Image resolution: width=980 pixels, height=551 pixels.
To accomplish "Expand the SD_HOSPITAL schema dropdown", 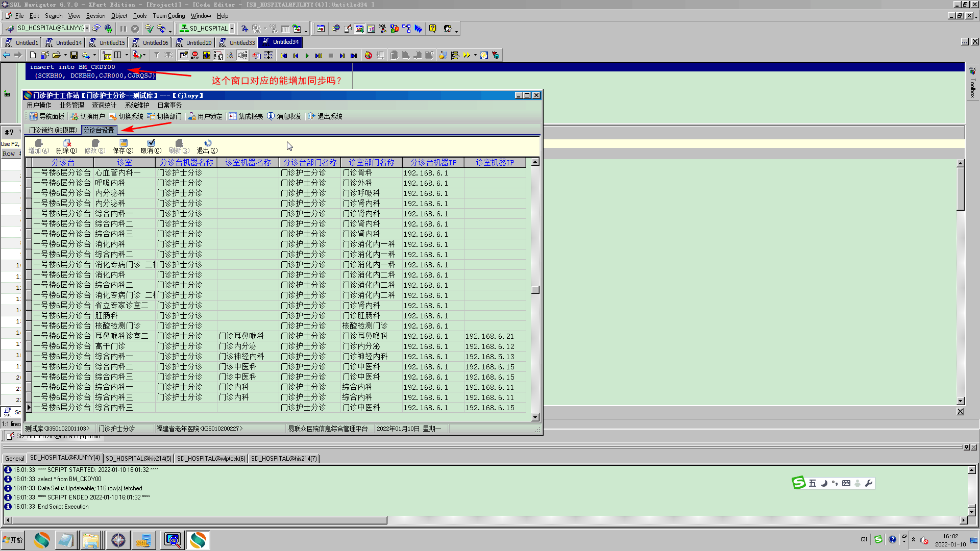I will (x=232, y=29).
